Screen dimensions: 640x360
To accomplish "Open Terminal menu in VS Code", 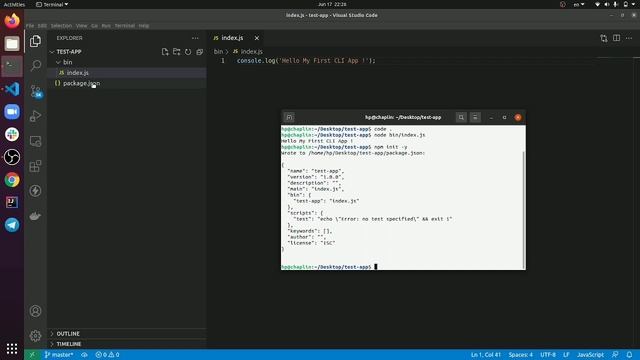I will (x=124, y=26).
